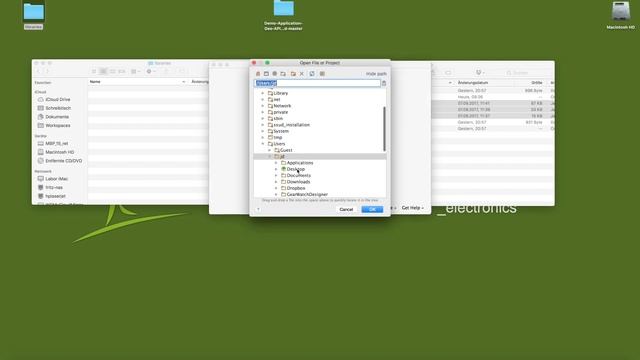
Task: Open the recent paths history icon
Action: 384,83
